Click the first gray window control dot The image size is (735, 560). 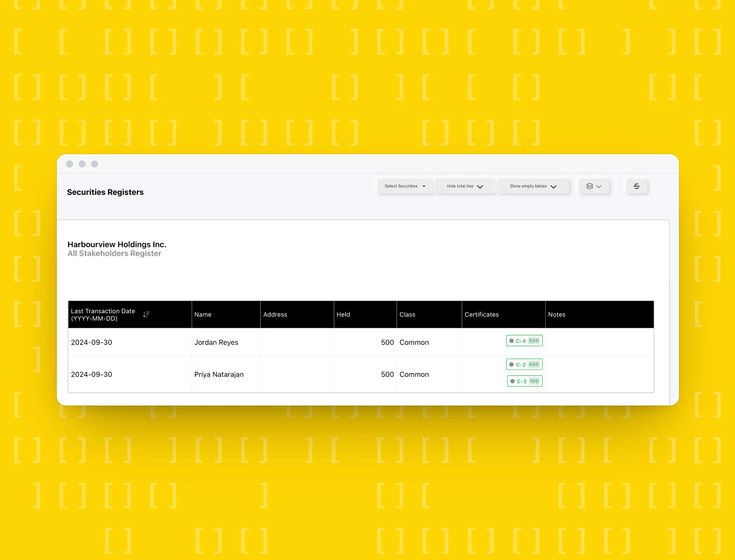coord(70,164)
